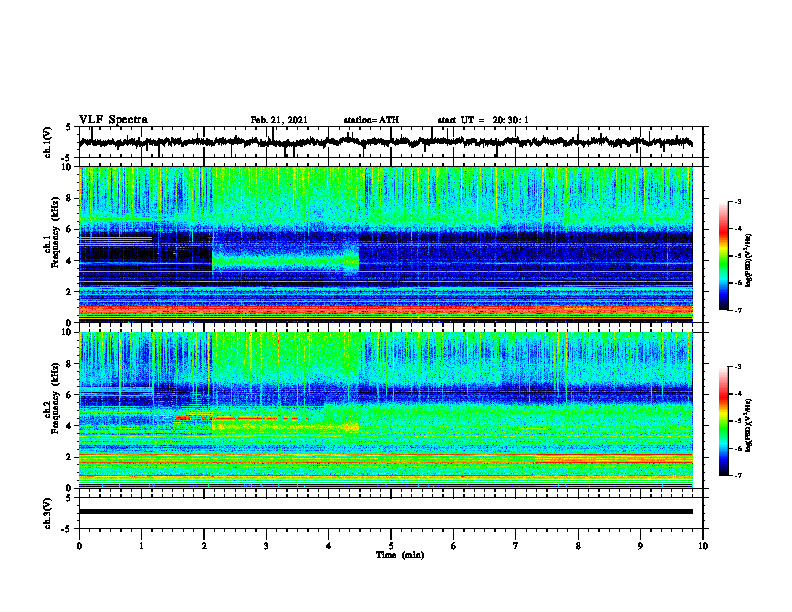Click the "ch.1(V)" axis label
Viewport: 792px width, 612px height.
(48, 142)
